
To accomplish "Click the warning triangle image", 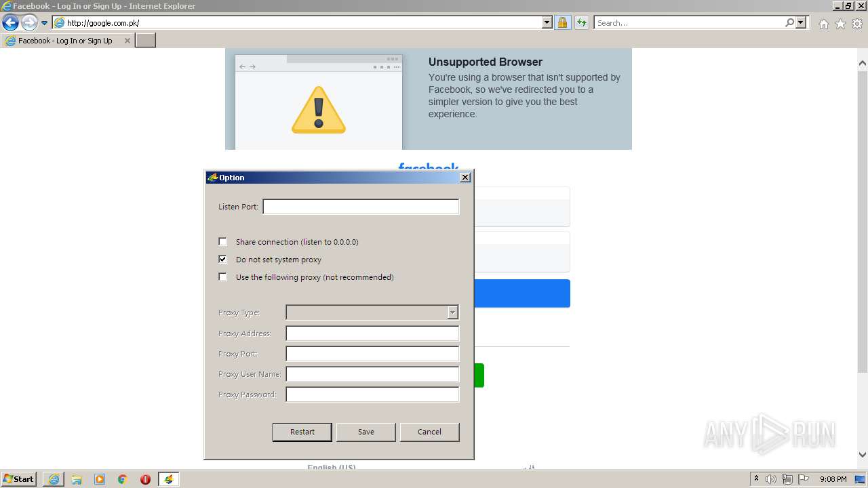I will 319,109.
